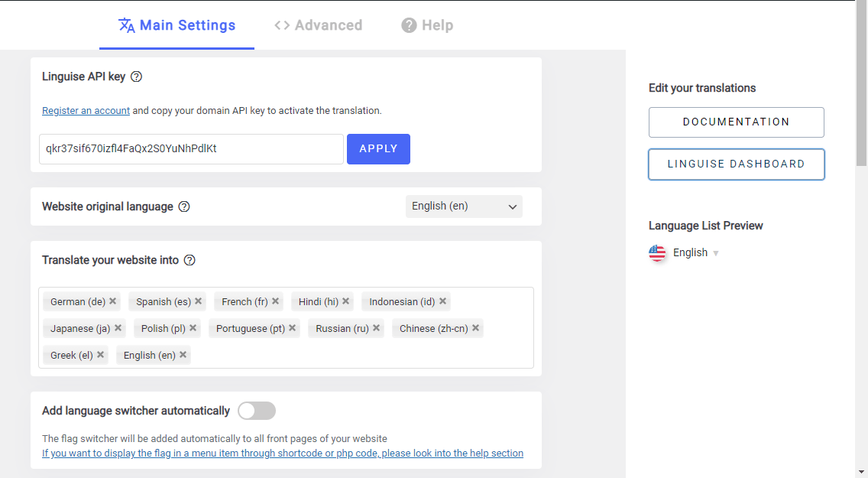Image resolution: width=868 pixels, height=478 pixels.
Task: Remove Hindi (hi) from translation languages
Action: point(345,301)
